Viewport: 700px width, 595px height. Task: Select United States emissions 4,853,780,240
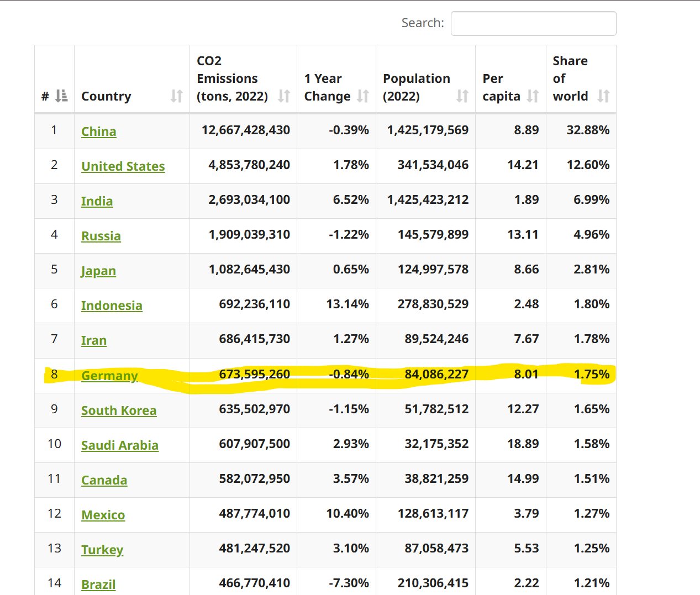[x=249, y=165]
